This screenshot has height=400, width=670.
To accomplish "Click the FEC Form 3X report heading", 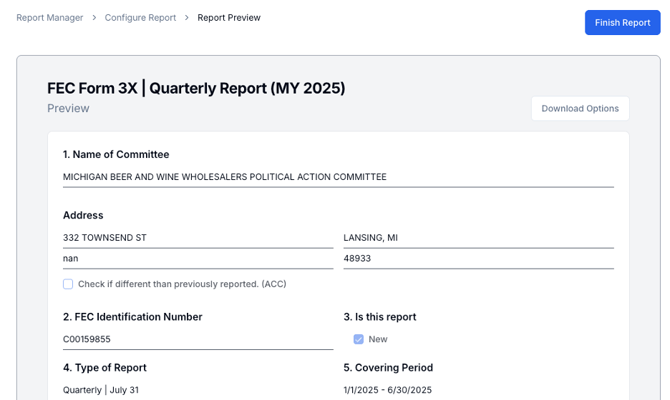I will (196, 88).
